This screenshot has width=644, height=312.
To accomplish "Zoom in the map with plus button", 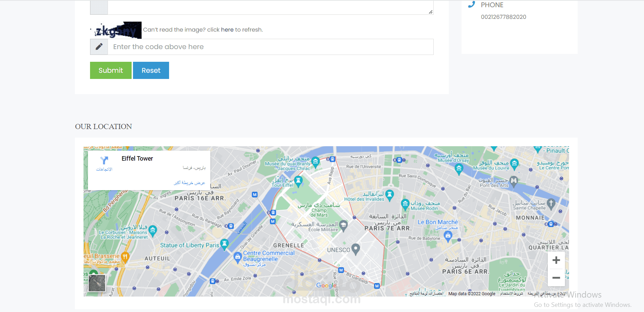I will point(556,260).
